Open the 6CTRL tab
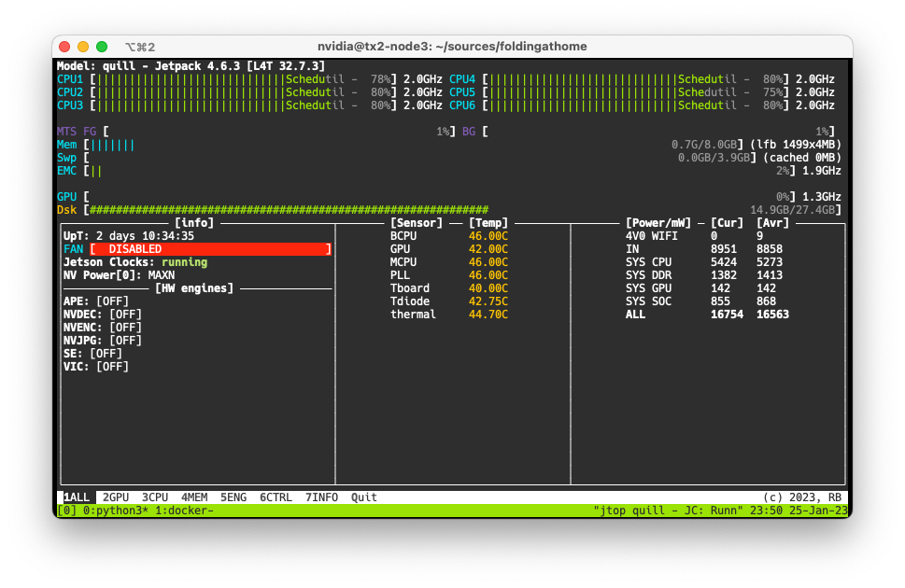The image size is (905, 588). pyautogui.click(x=276, y=497)
